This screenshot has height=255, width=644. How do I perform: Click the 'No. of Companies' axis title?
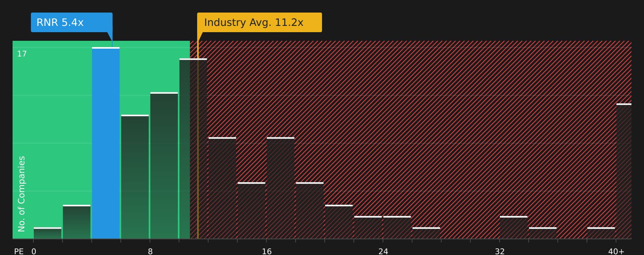[x=22, y=194]
